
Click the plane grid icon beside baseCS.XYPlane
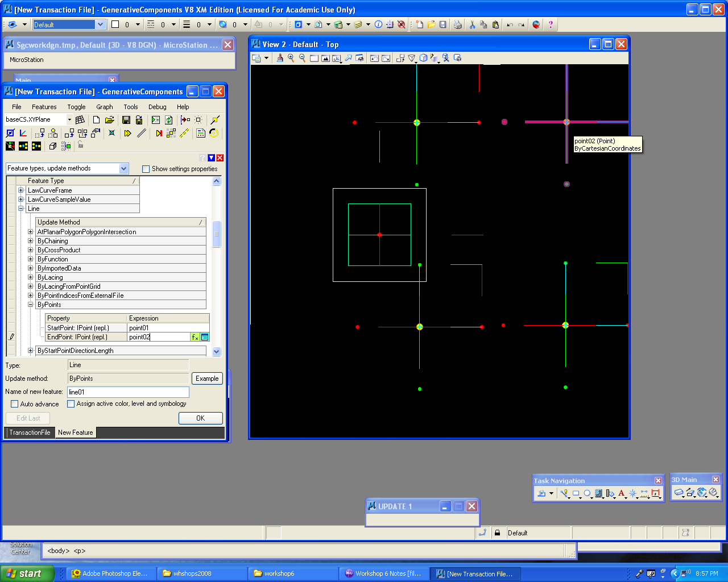point(80,120)
